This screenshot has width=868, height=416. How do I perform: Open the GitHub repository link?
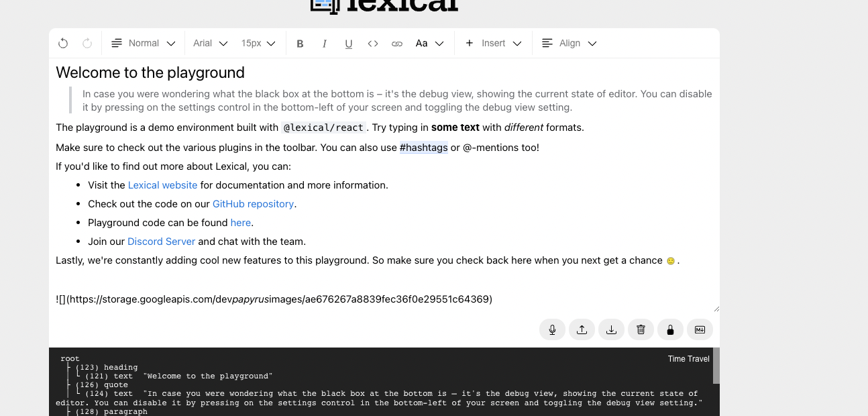253,204
